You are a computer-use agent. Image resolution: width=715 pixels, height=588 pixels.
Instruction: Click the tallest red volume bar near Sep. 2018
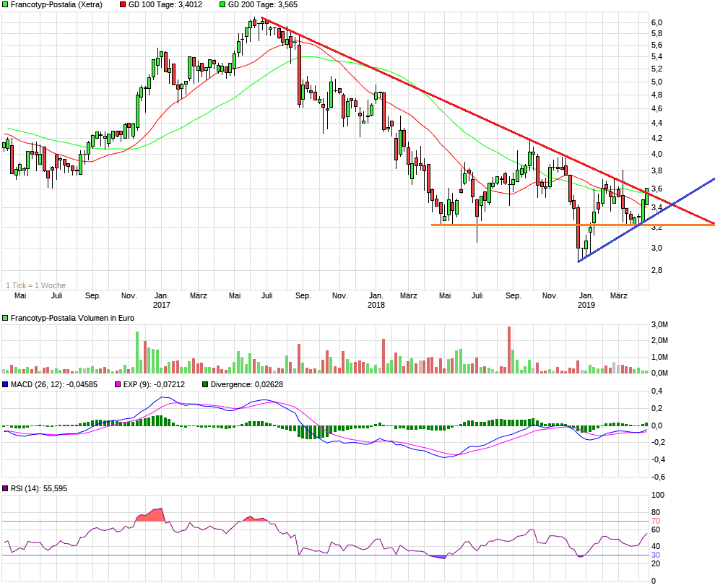tap(509, 350)
